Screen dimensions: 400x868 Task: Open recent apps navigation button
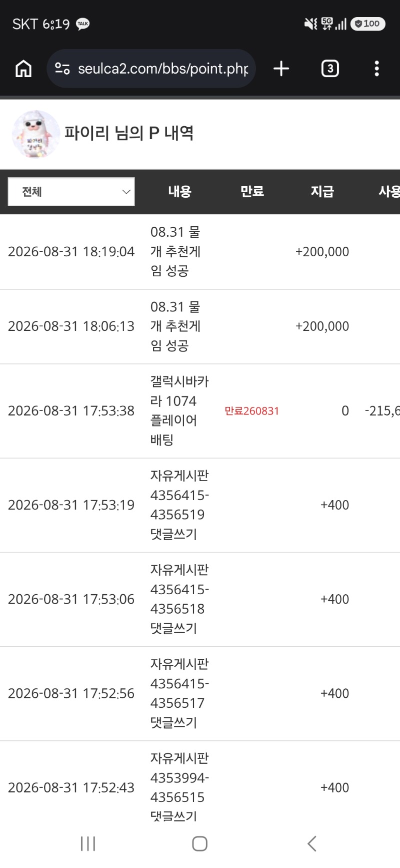coord(88,843)
